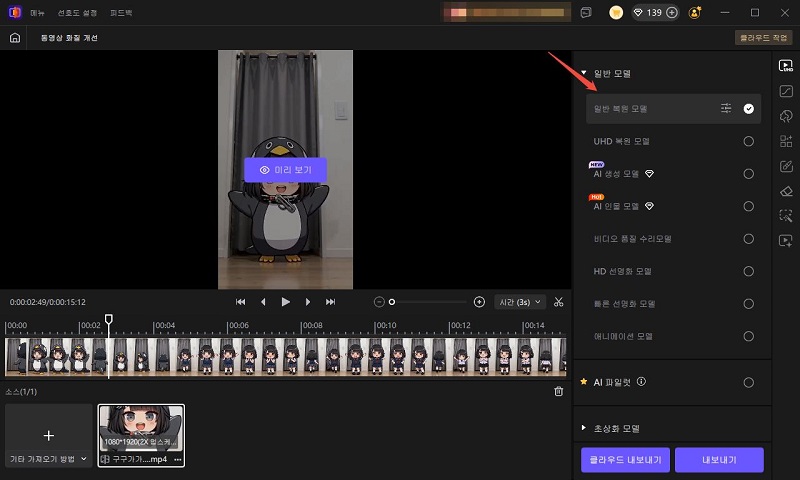Jump to the start of video
The image size is (800, 480).
[240, 302]
